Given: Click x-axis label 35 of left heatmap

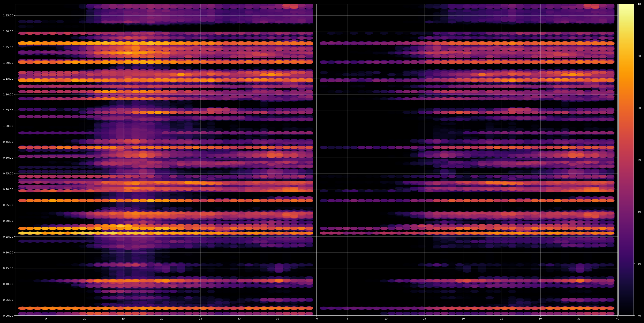Looking at the screenshot, I should (x=278, y=319).
